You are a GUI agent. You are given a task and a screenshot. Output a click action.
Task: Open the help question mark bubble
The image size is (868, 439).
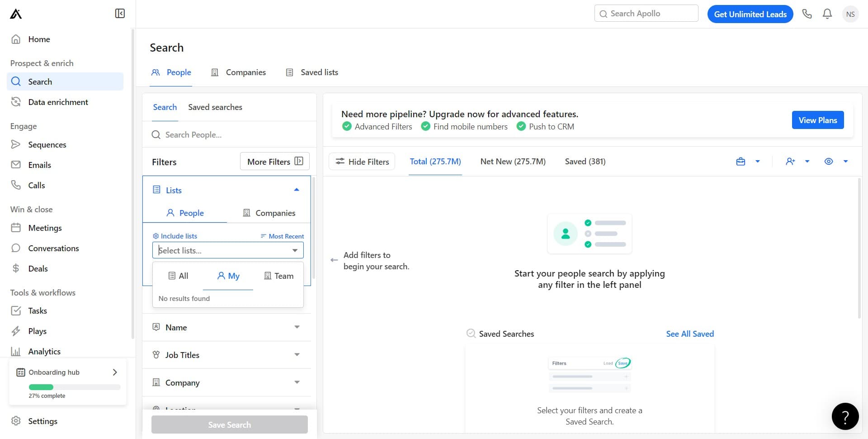(x=844, y=416)
